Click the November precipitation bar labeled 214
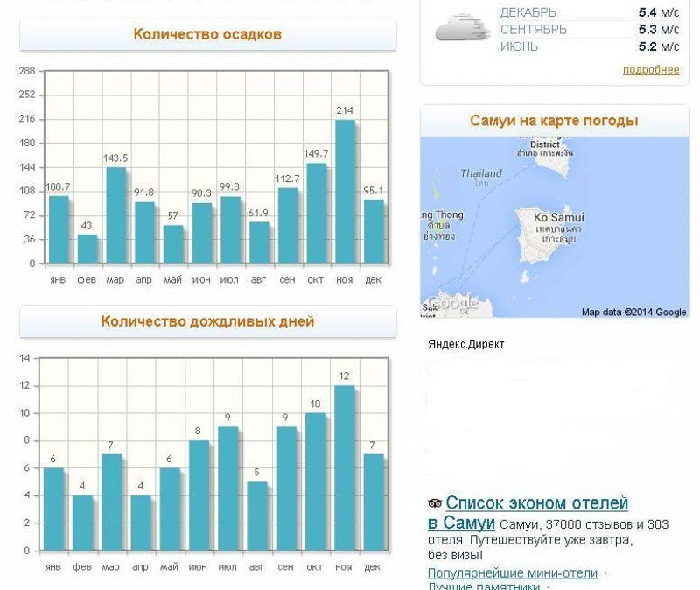Viewport: 700px width, 590px height. (345, 192)
